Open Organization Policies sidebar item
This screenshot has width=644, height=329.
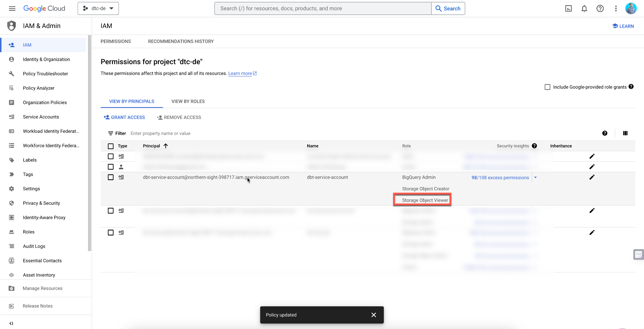click(43, 103)
